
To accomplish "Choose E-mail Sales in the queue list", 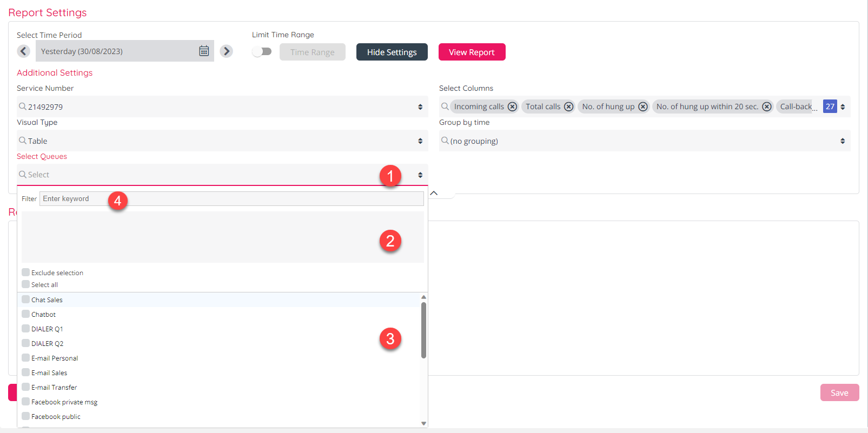I will point(26,372).
